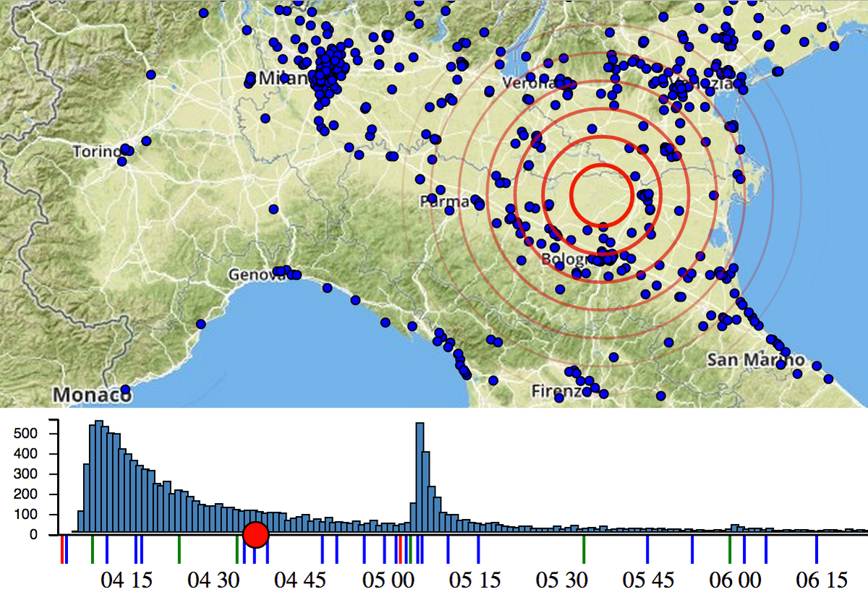Viewport: 868px width, 597px height.
Task: Select the 05 30 time axis label
Action: (563, 580)
